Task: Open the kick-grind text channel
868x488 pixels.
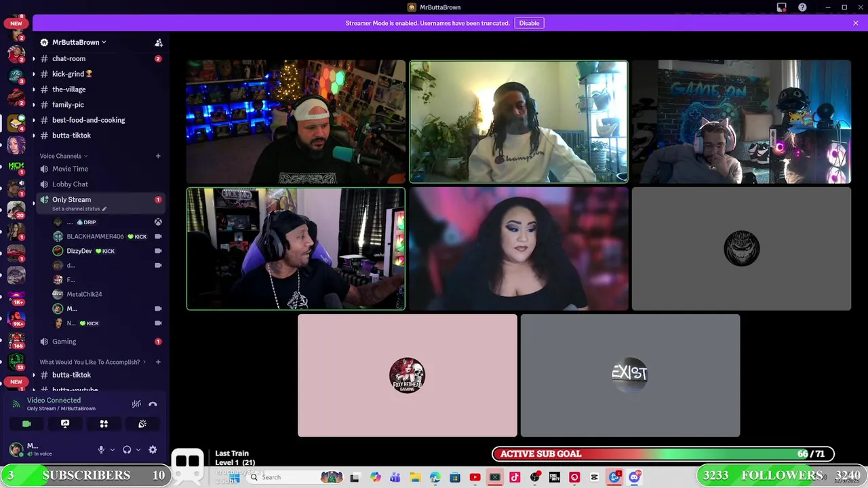Action: tap(100, 74)
